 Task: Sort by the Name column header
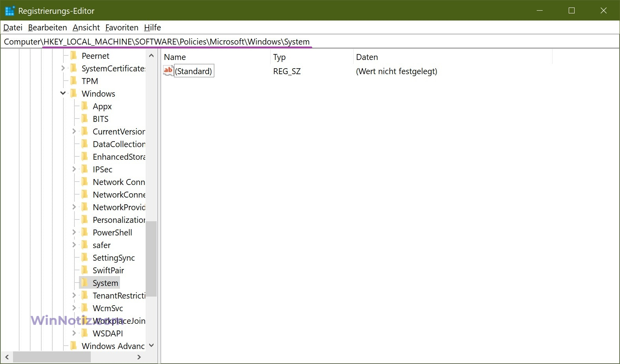[216, 57]
